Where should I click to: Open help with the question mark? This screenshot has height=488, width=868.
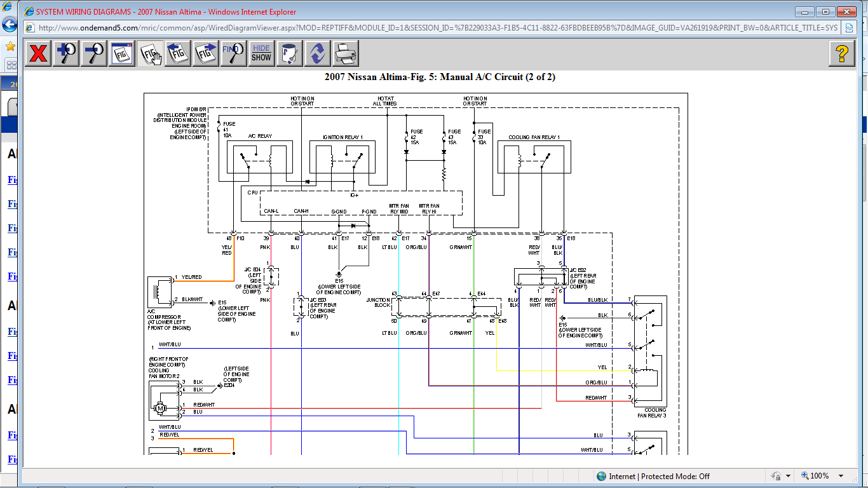pyautogui.click(x=842, y=53)
